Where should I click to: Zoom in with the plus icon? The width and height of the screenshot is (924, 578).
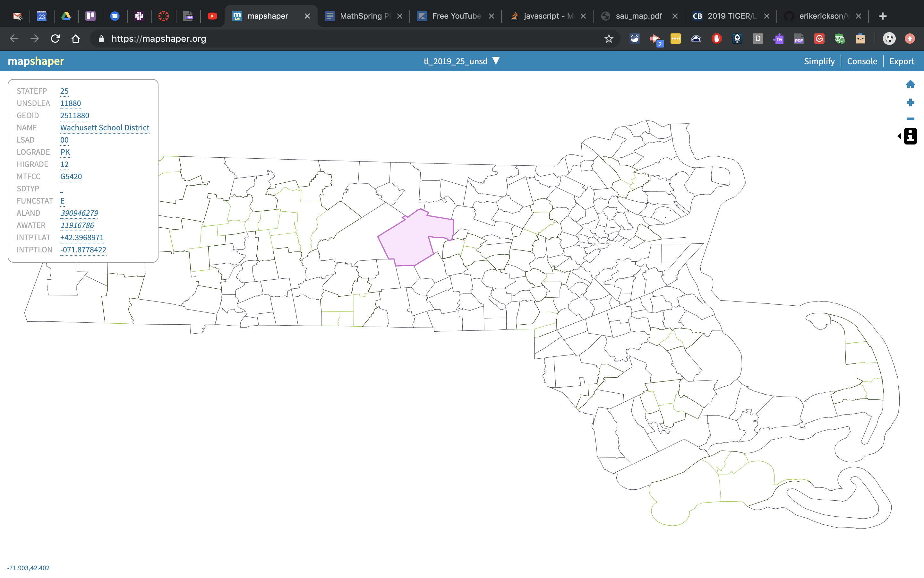(910, 102)
